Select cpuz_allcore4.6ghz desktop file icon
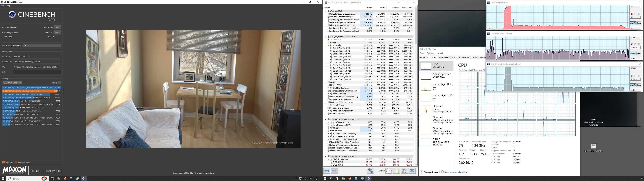Screen dimensions: 644x181 click(x=594, y=146)
